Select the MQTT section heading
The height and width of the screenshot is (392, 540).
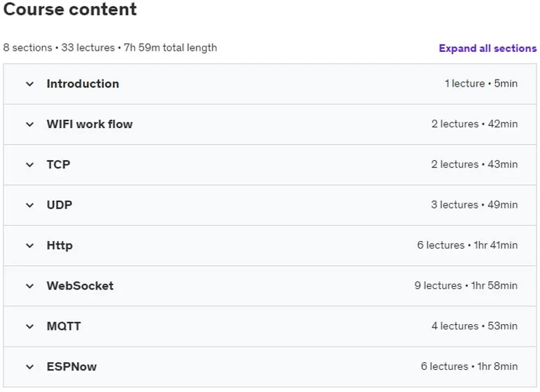click(64, 326)
